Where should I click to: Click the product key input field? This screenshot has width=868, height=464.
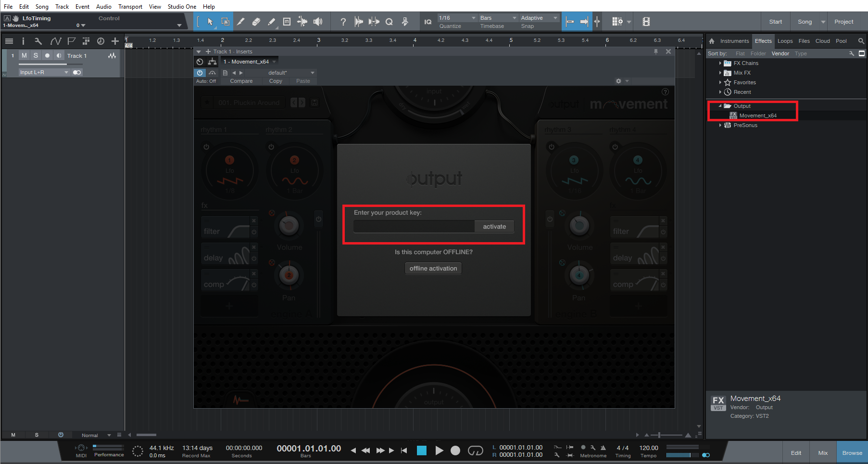[414, 227]
